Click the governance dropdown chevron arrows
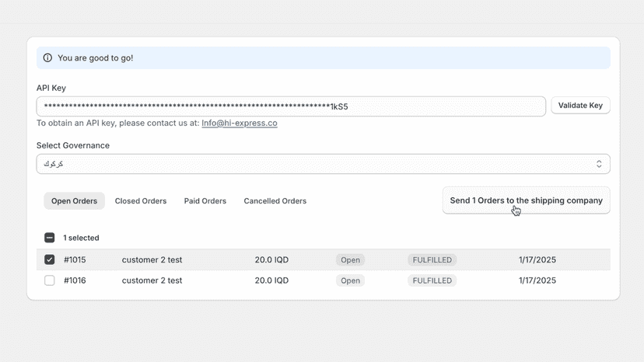The height and width of the screenshot is (362, 644). pyautogui.click(x=599, y=164)
